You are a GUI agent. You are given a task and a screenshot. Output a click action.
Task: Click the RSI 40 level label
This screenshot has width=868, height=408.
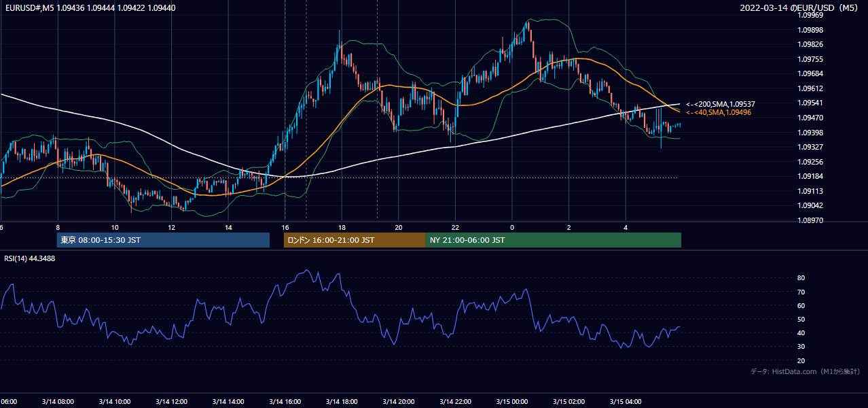[801, 333]
